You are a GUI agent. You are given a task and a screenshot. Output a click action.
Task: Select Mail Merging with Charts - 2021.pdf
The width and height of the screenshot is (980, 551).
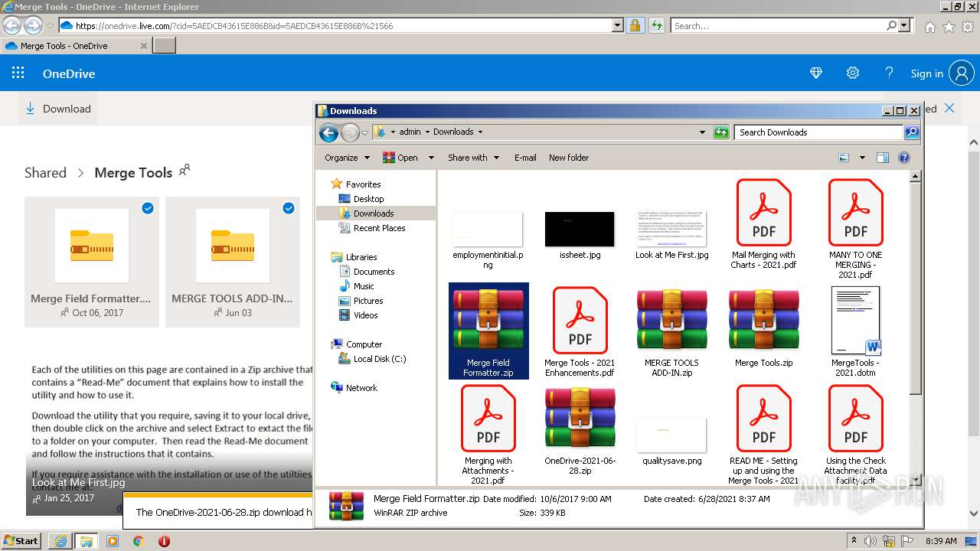click(x=763, y=223)
